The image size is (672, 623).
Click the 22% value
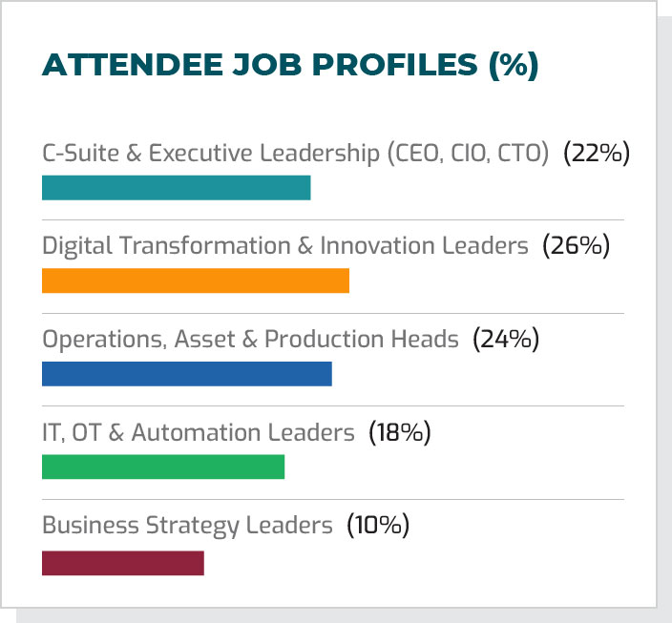coord(597,154)
